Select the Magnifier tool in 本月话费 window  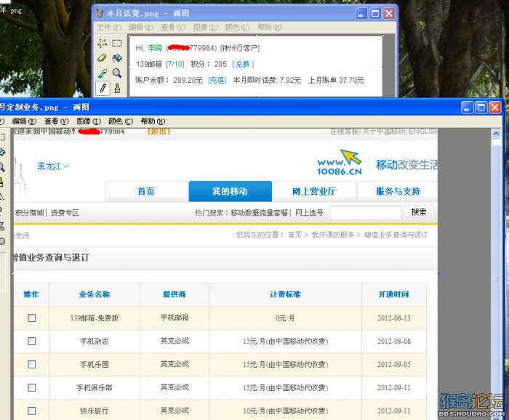click(117, 73)
